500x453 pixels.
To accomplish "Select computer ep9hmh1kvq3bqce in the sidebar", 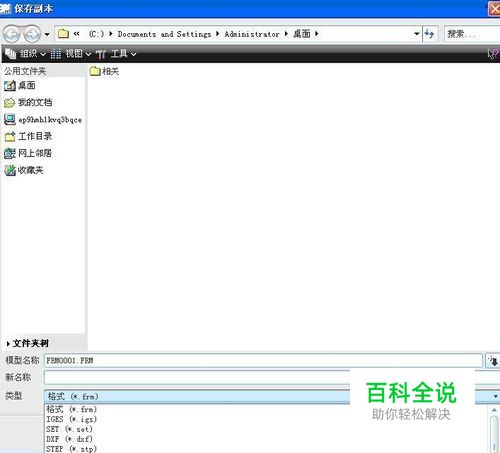I will pos(43,120).
